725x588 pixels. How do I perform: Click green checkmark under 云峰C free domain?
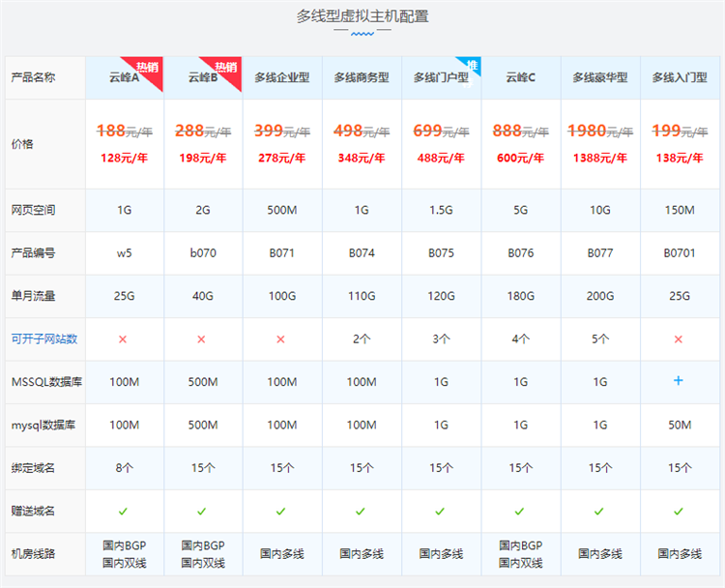click(519, 511)
